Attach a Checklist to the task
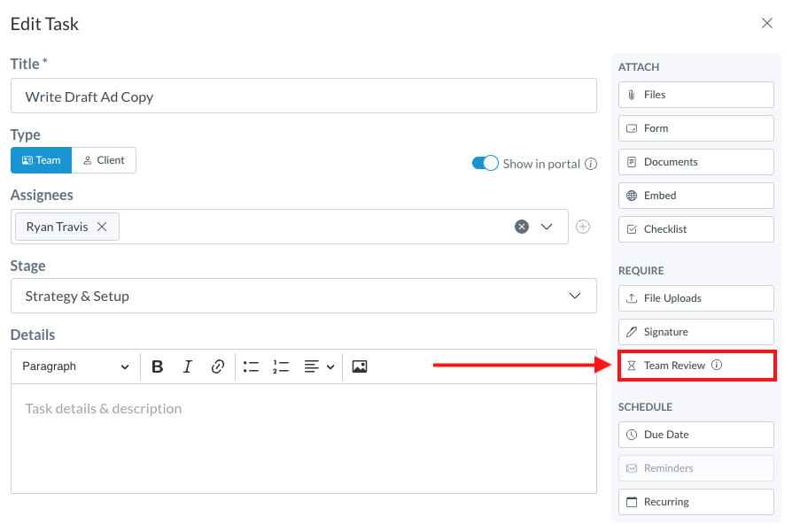The height and width of the screenshot is (532, 792). (x=695, y=229)
